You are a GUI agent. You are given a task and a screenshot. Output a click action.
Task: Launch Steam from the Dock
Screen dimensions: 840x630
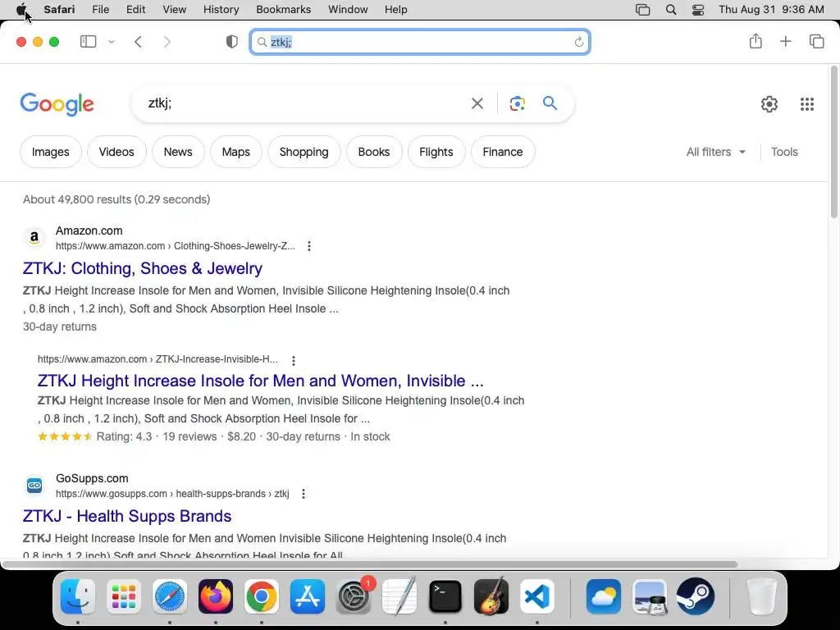[696, 596]
